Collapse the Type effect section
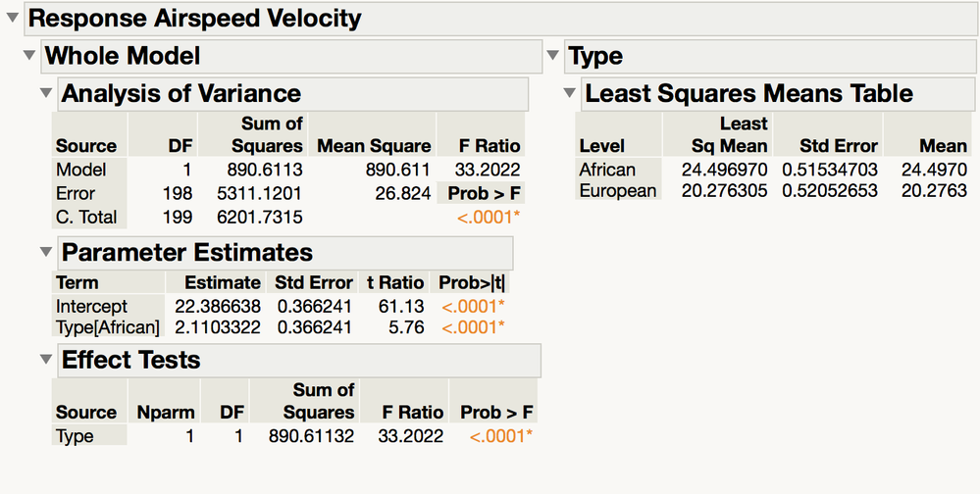Image resolution: width=980 pixels, height=494 pixels. 553,55
